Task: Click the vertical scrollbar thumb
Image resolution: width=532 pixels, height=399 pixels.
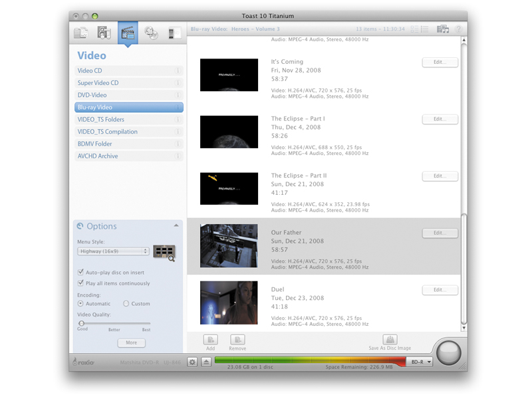Action: coord(464,269)
